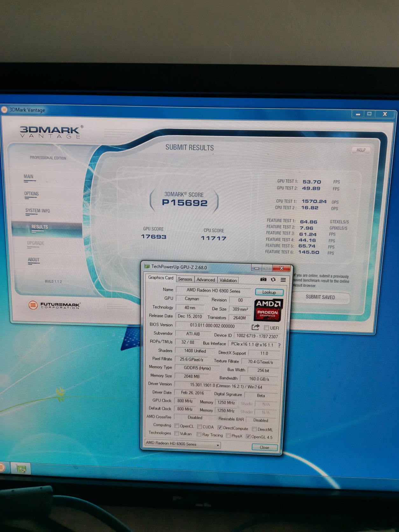Click the bus interface question mark
The width and height of the screenshot is (399, 532).
pos(279,345)
